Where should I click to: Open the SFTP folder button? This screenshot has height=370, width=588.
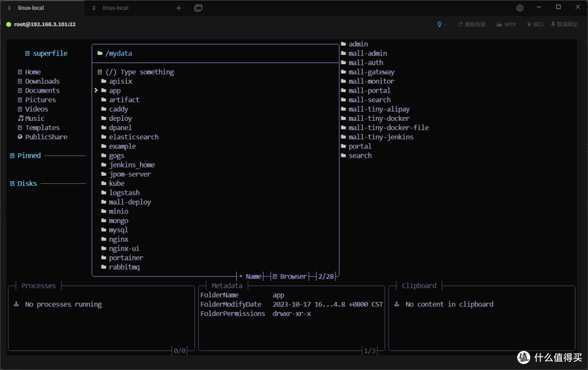pos(506,24)
